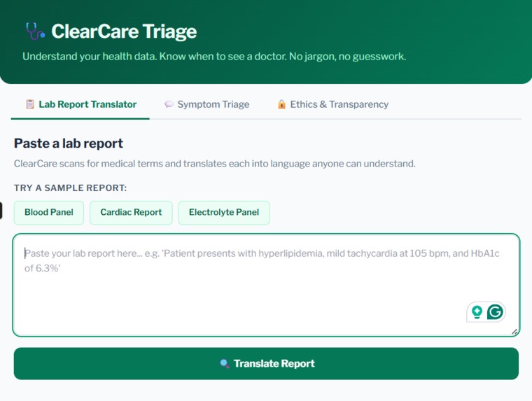Viewport: 532px width, 401px height.
Task: Open the Lab Report Translator tab
Action: click(x=80, y=104)
